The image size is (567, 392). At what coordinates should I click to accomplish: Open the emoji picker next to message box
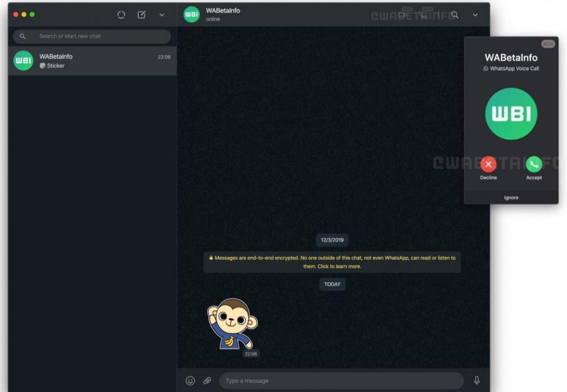(190, 380)
